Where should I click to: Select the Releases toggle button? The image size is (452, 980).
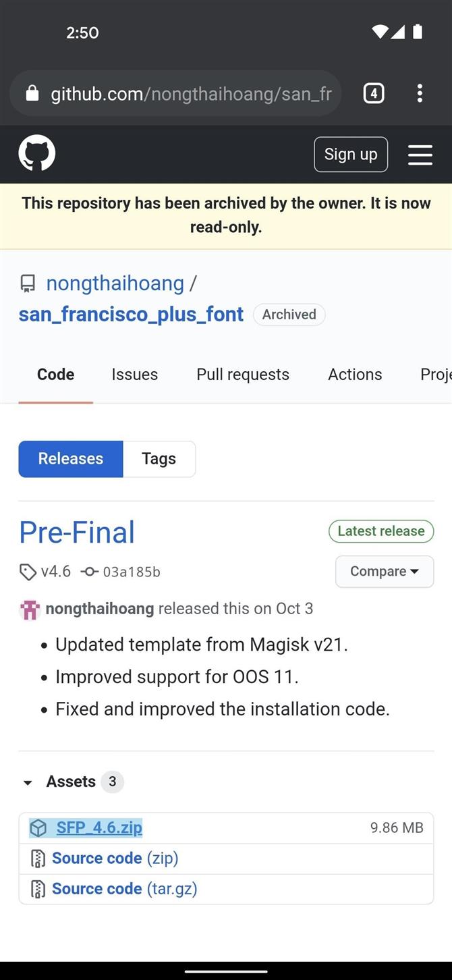71,459
